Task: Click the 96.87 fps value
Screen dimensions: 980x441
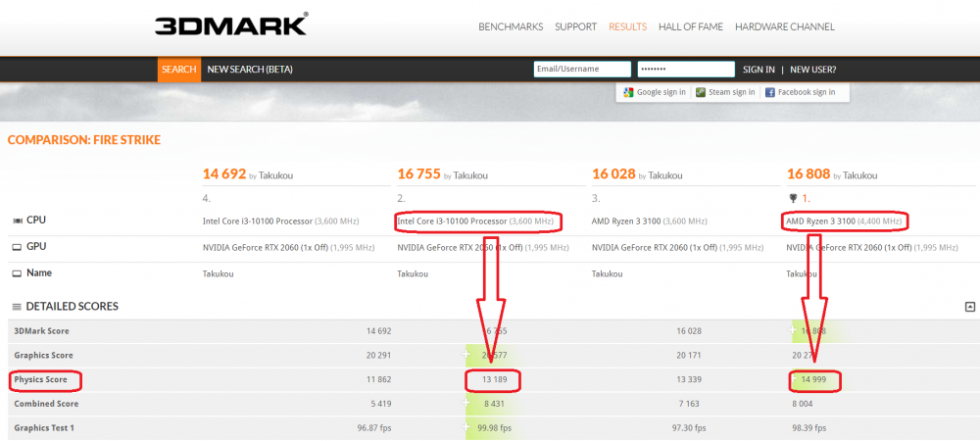Action: pyautogui.click(x=374, y=428)
